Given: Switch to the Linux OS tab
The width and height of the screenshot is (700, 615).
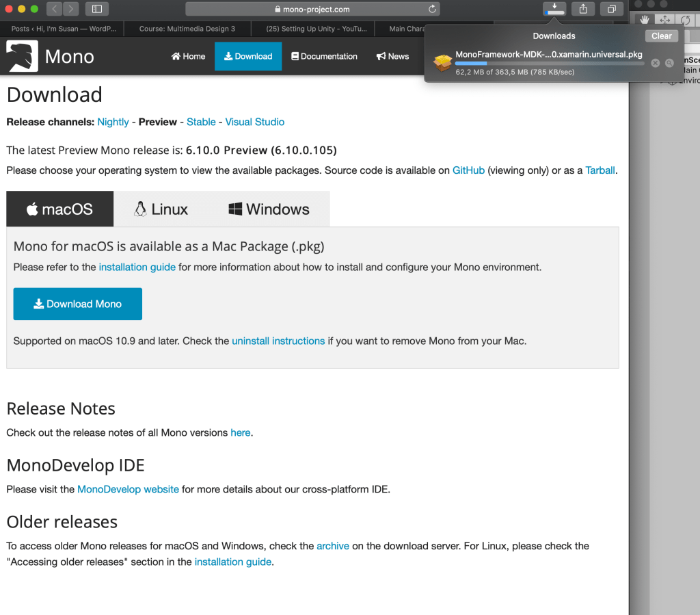Looking at the screenshot, I should pos(161,209).
